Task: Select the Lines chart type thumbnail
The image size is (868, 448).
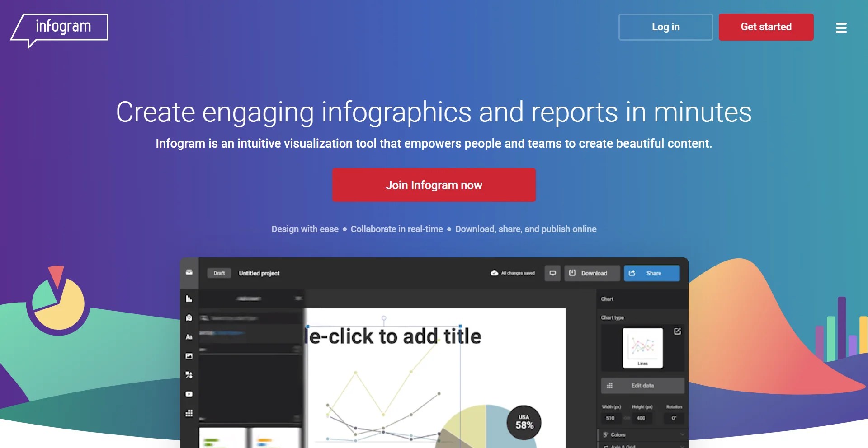Action: [642, 348]
